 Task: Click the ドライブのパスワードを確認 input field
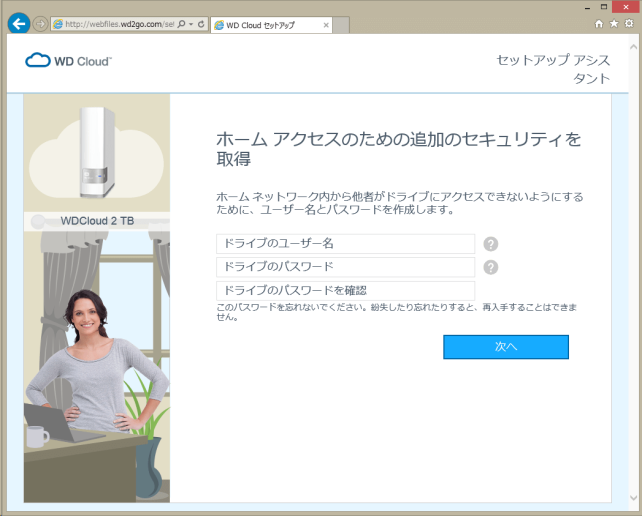[x=346, y=291]
